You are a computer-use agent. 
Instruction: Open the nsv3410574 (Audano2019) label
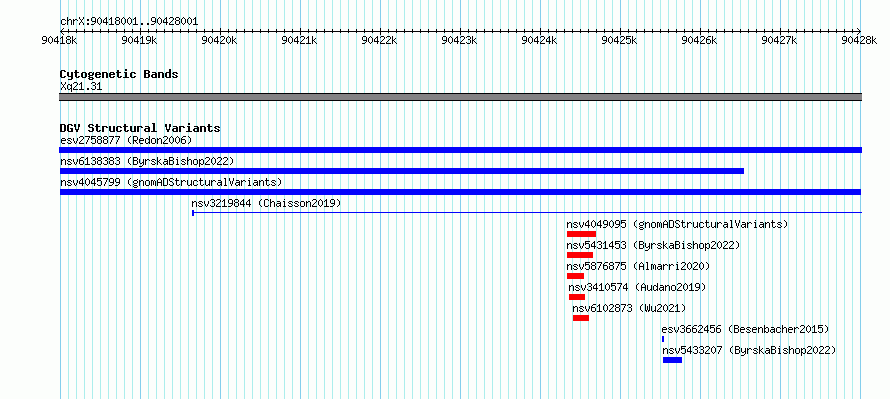(x=637, y=287)
